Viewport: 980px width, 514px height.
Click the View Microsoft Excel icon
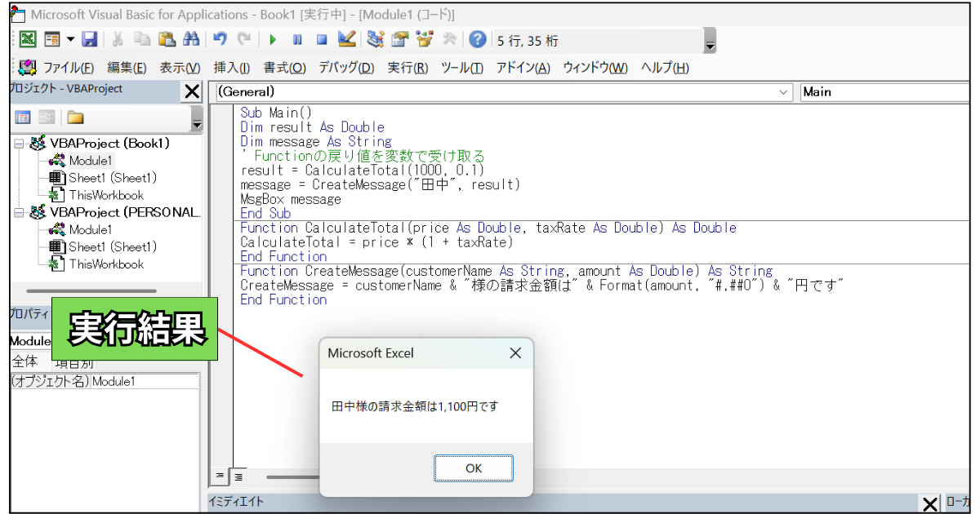27,40
